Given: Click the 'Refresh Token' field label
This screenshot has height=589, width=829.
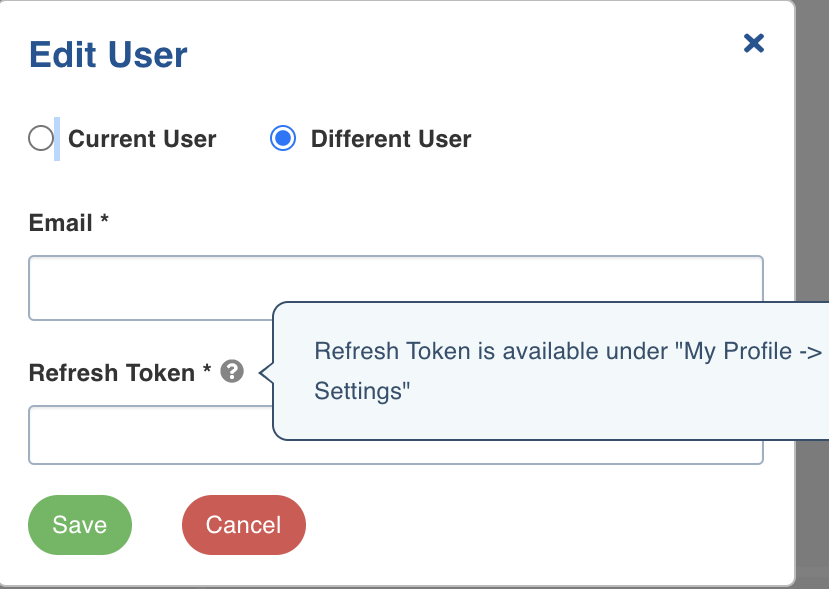Looking at the screenshot, I should pos(112,373).
